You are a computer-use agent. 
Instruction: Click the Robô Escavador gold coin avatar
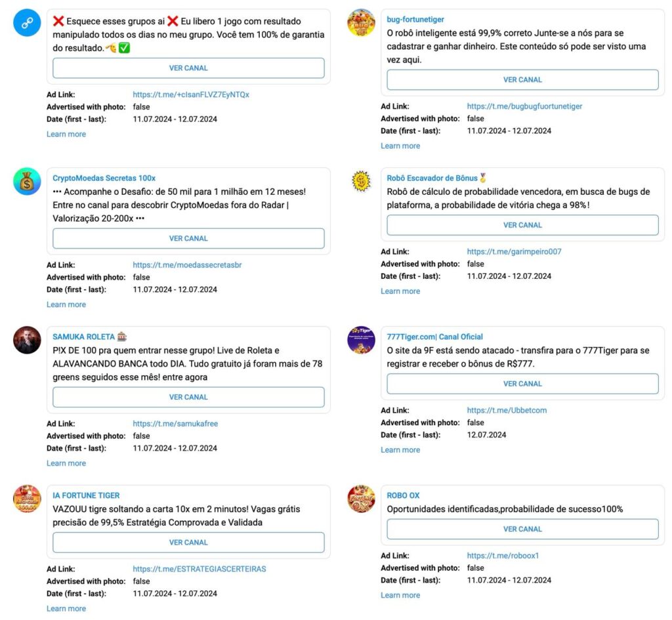(x=362, y=181)
